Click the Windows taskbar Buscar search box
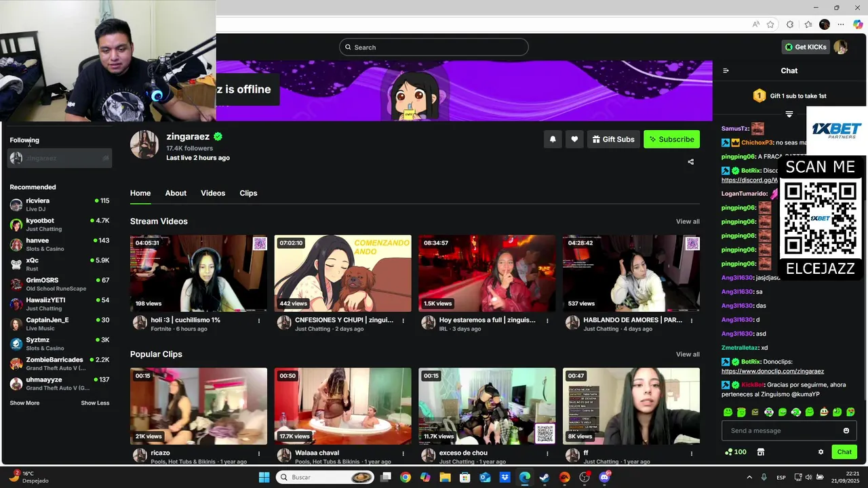The height and width of the screenshot is (488, 868). [325, 477]
